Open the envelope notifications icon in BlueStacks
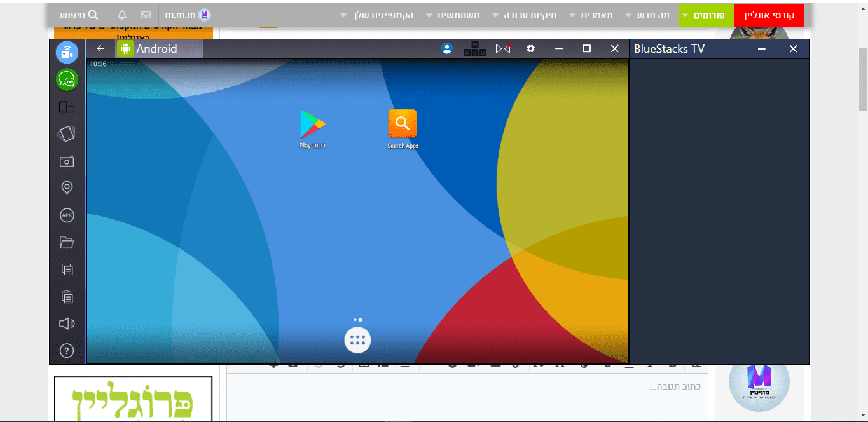 [503, 49]
